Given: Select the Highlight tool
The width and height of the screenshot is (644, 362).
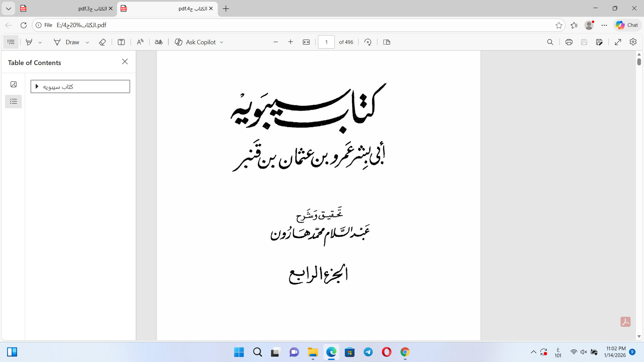Looking at the screenshot, I should pos(29,42).
